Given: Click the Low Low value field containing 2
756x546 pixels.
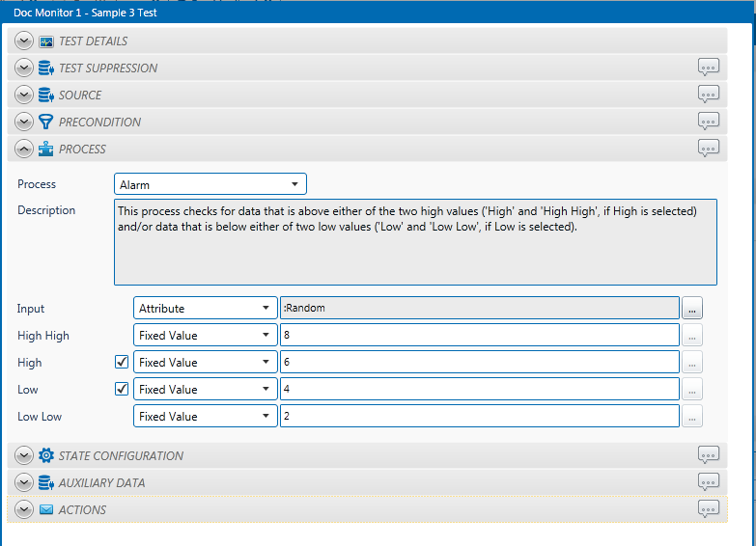Looking at the screenshot, I should tap(479, 417).
